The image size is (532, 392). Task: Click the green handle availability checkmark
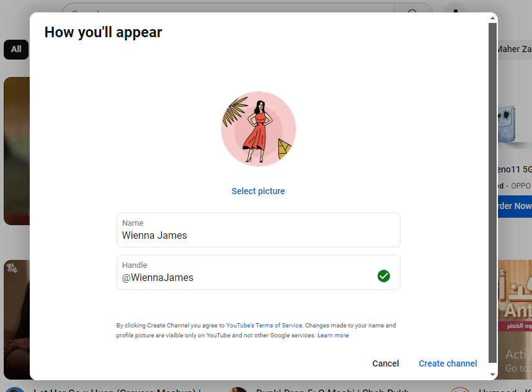[384, 276]
